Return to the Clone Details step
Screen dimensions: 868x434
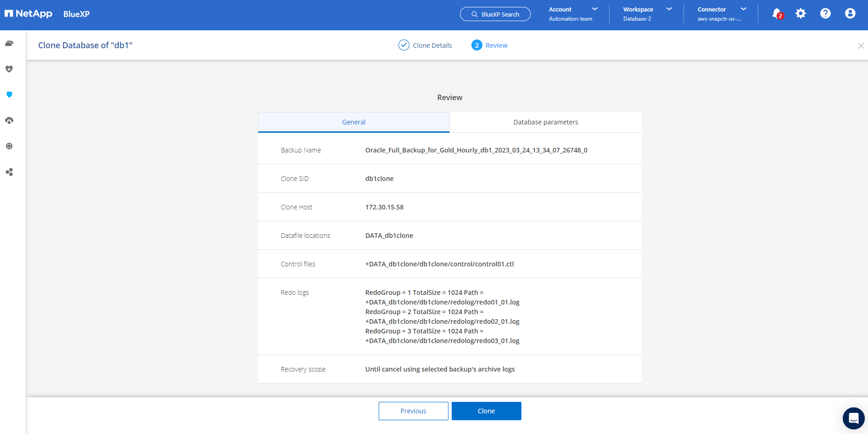(x=425, y=45)
